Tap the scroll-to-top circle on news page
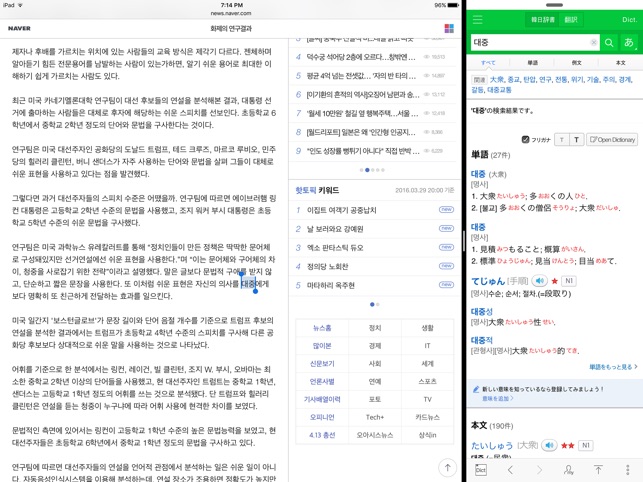The width and height of the screenshot is (643, 482). click(447, 467)
